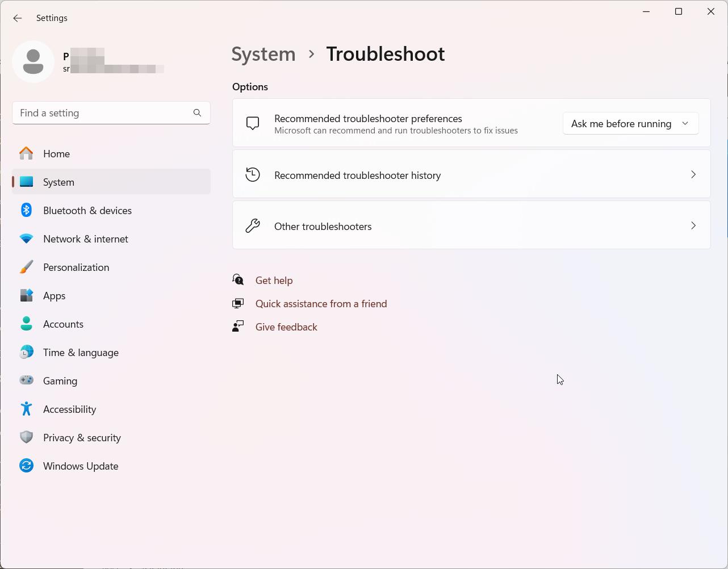Click the back arrow icon
The height and width of the screenshot is (569, 728).
point(18,18)
